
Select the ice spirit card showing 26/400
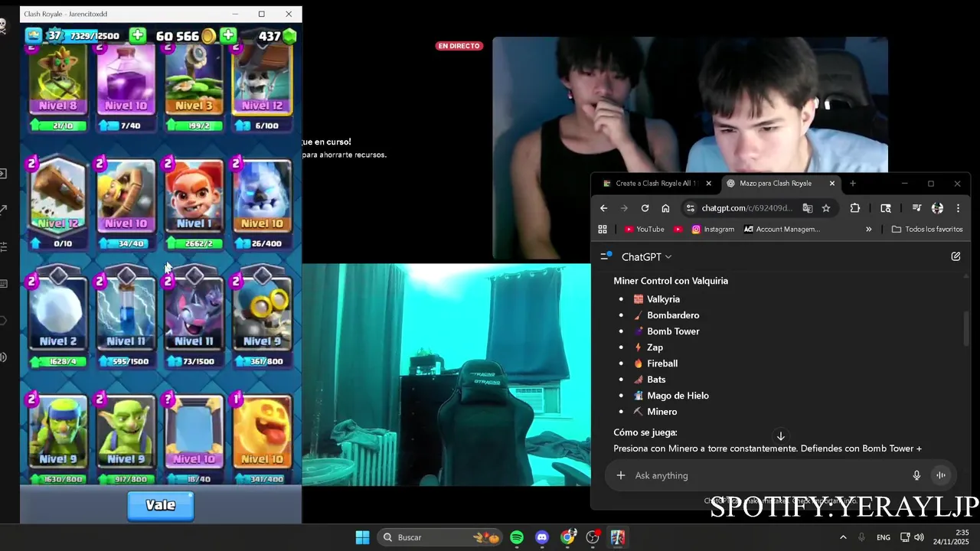pyautogui.click(x=262, y=196)
